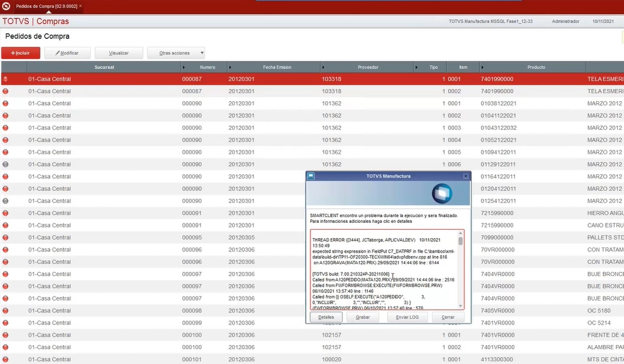The image size is (624, 364).
Task: Select Proveedor cell 100020
Action: 331,359
